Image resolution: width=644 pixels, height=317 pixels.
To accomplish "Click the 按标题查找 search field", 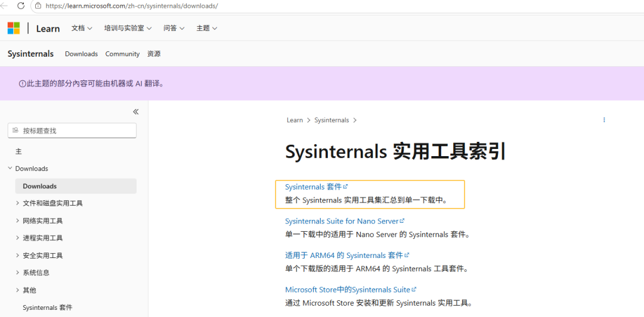I will pyautogui.click(x=72, y=130).
